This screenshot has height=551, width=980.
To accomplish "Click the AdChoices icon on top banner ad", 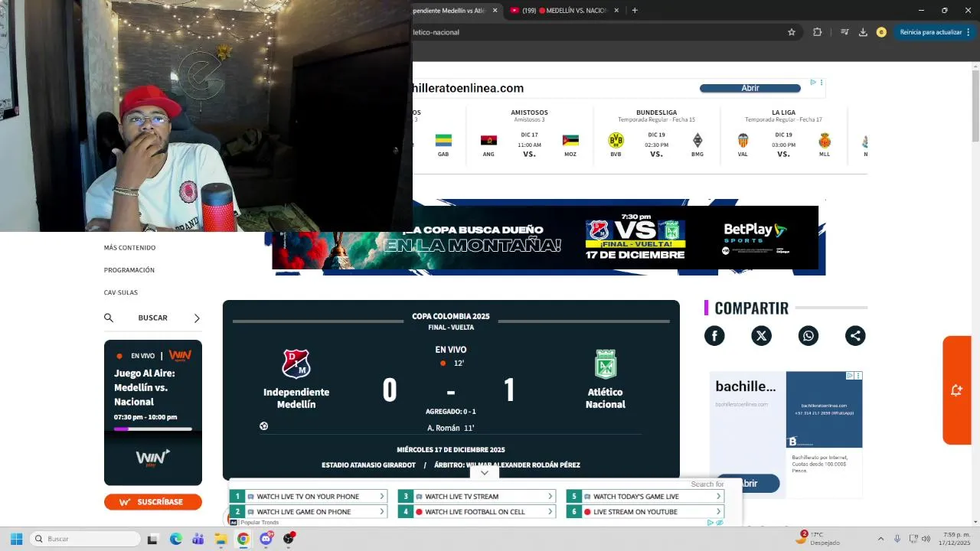I will point(813,82).
